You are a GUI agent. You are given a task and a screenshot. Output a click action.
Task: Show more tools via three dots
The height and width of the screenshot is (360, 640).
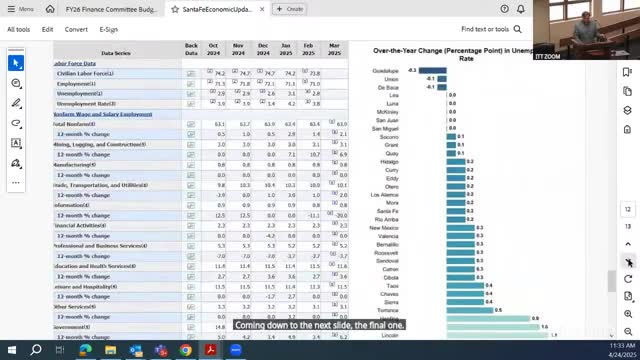click(16, 183)
